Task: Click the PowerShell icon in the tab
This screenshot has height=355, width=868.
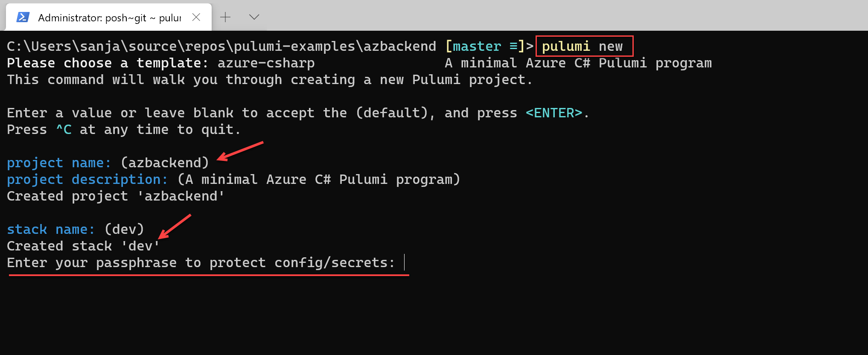Action: coord(23,17)
